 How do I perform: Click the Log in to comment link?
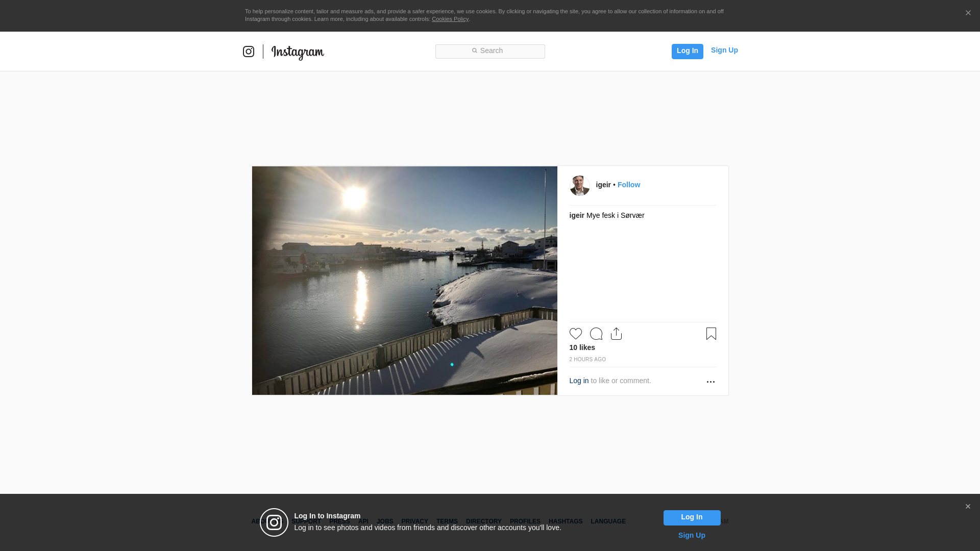tap(579, 381)
